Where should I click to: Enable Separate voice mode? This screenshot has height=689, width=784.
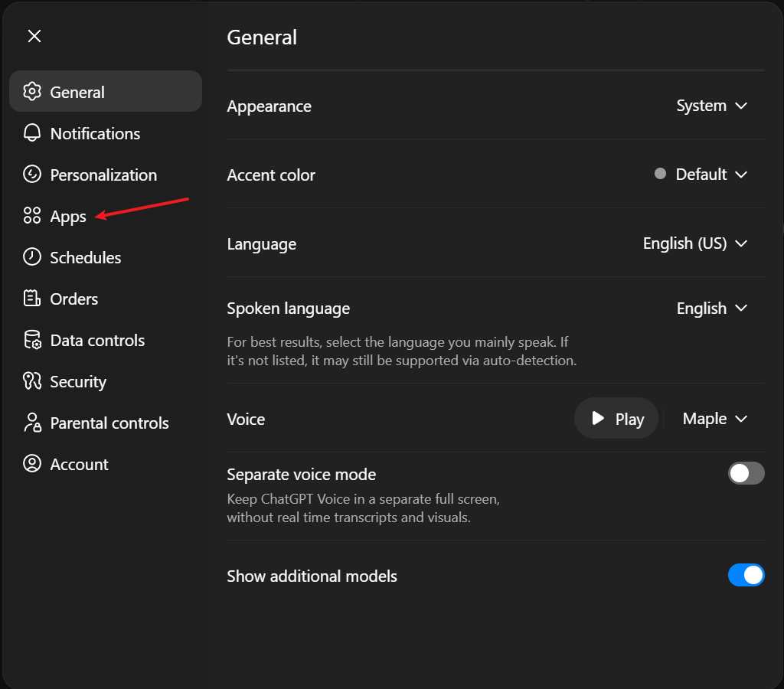coord(746,473)
